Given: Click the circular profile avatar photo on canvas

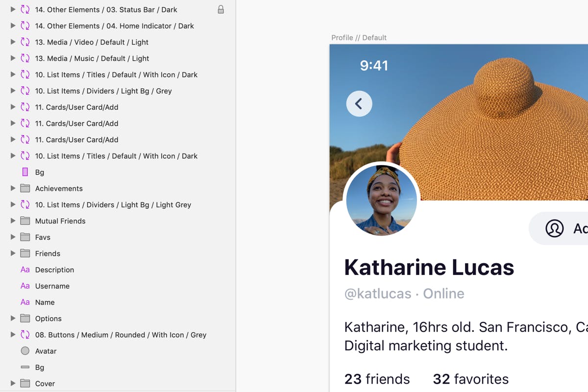Looking at the screenshot, I should coord(381,200).
